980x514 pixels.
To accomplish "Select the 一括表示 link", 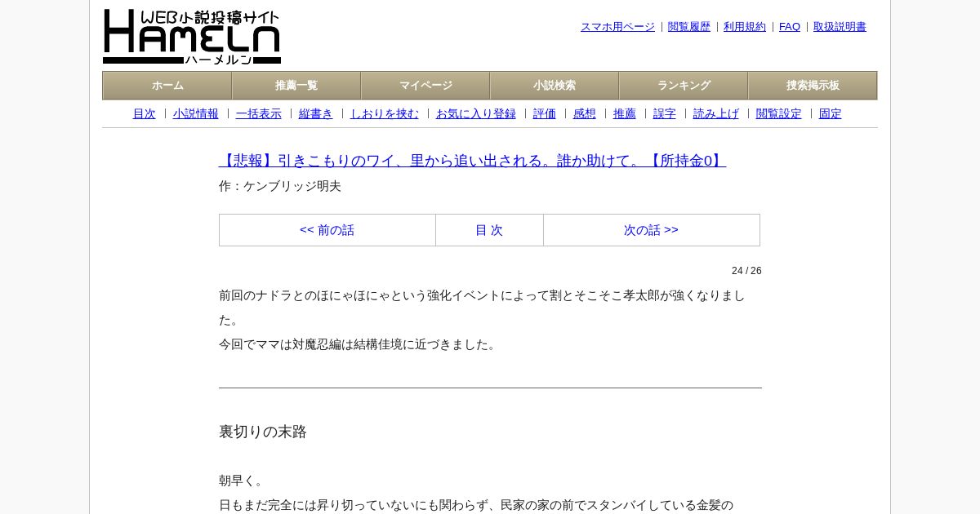I will pos(259,114).
